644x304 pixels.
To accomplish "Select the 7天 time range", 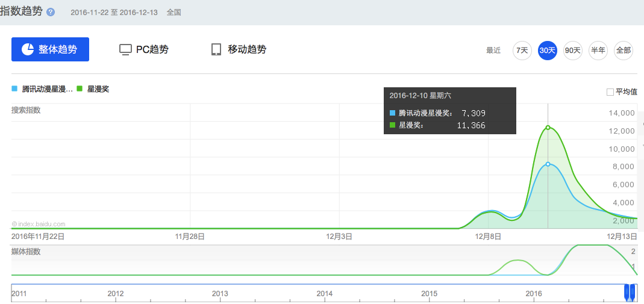I will [522, 51].
